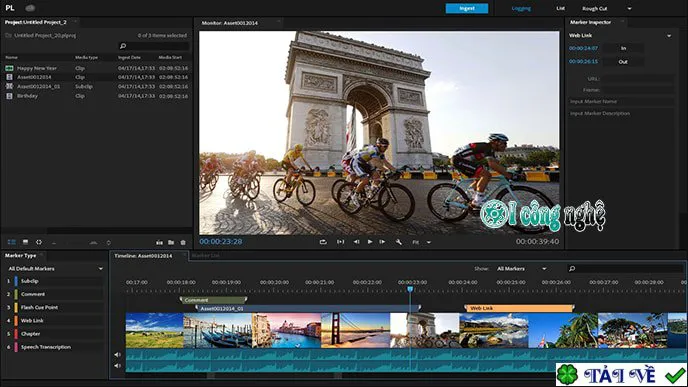Screen dimensions: 688x387
Task: Open the Web Link marker type dropdown
Action: 669,36
